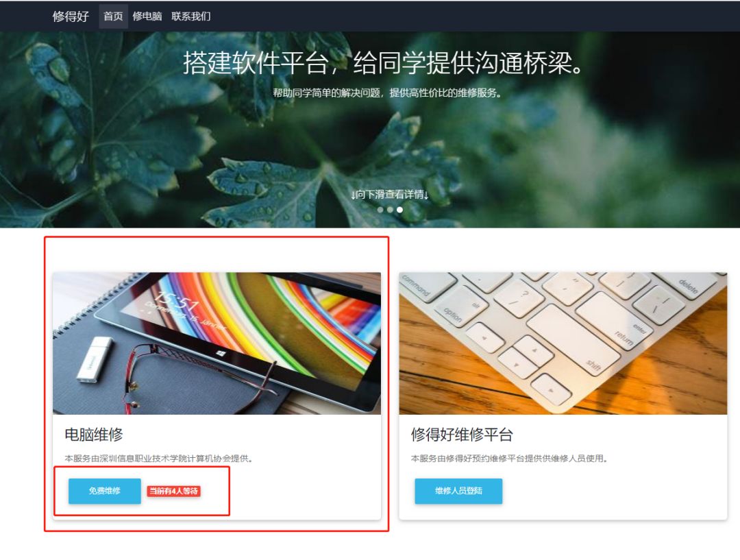This screenshot has height=560, width=740.
Task: Click the ↓向下滑查看详情↓ hint text
Action: (390, 195)
